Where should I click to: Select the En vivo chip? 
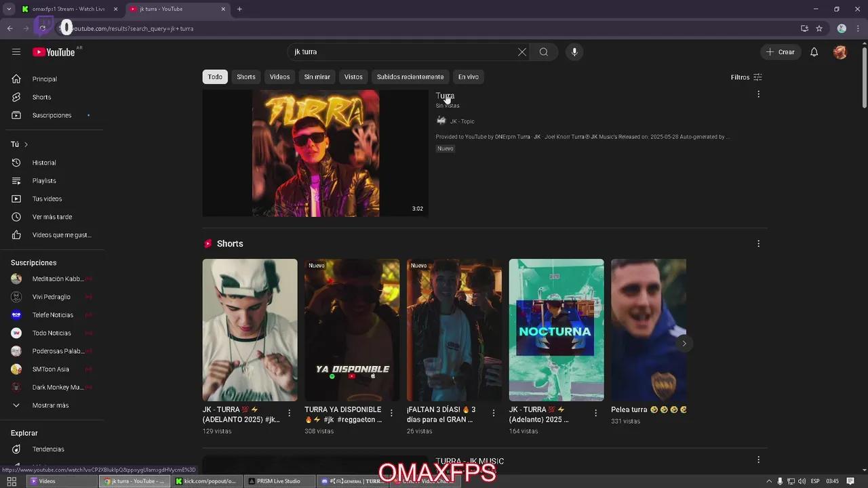(x=468, y=77)
